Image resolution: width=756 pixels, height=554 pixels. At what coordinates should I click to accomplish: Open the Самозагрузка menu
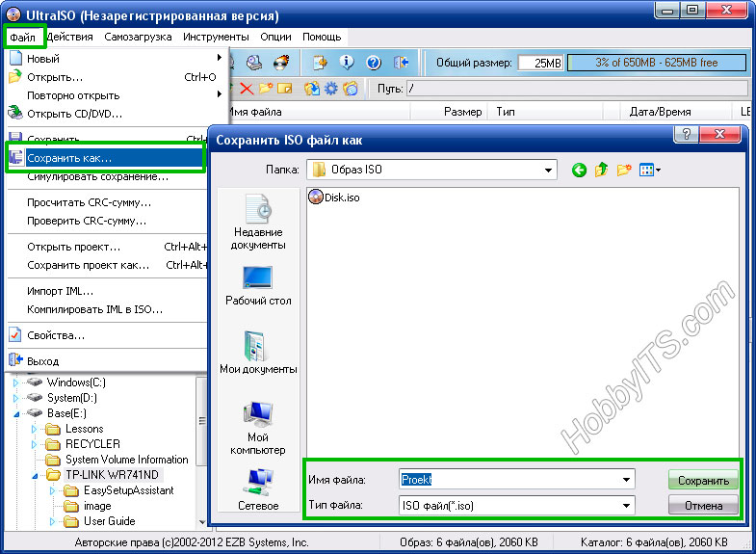coord(138,37)
